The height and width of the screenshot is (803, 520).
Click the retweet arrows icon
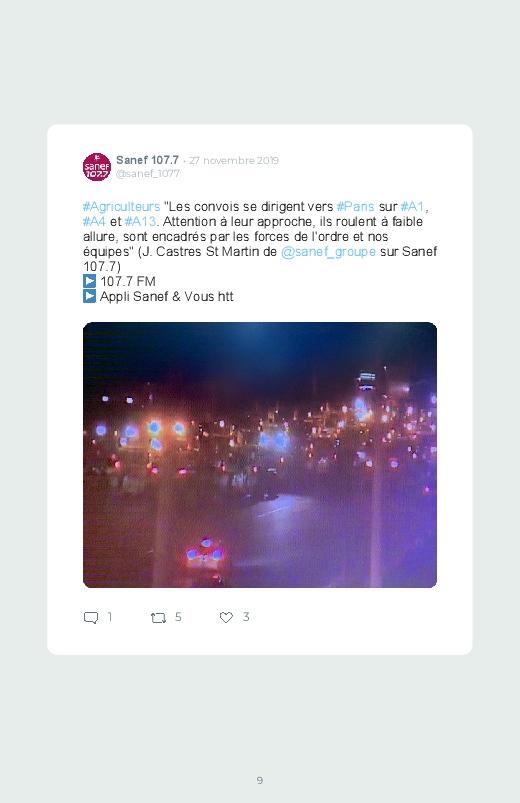158,618
